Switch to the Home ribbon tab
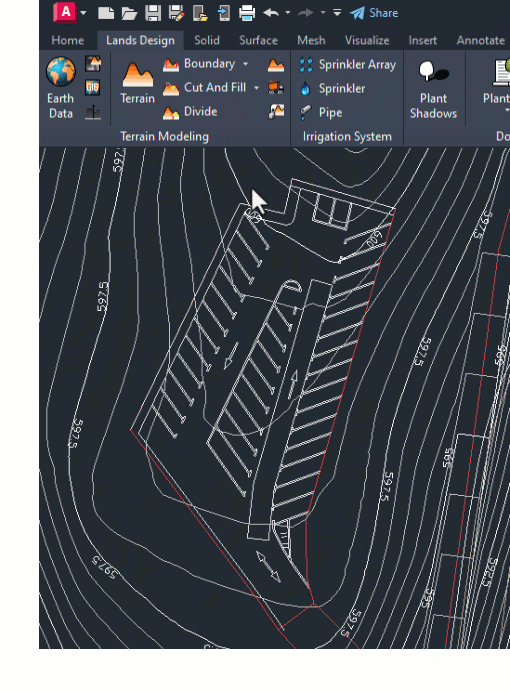510x692 pixels. coord(68,40)
